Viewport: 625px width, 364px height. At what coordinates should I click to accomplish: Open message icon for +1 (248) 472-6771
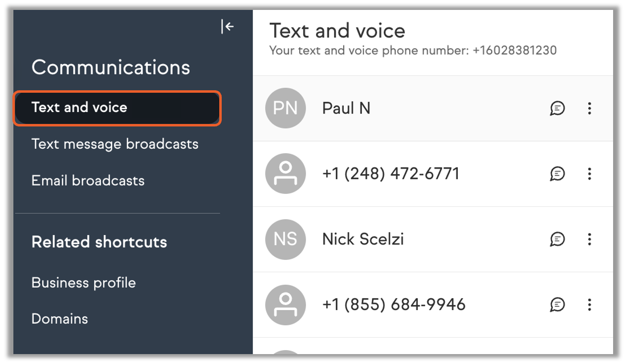tap(558, 174)
